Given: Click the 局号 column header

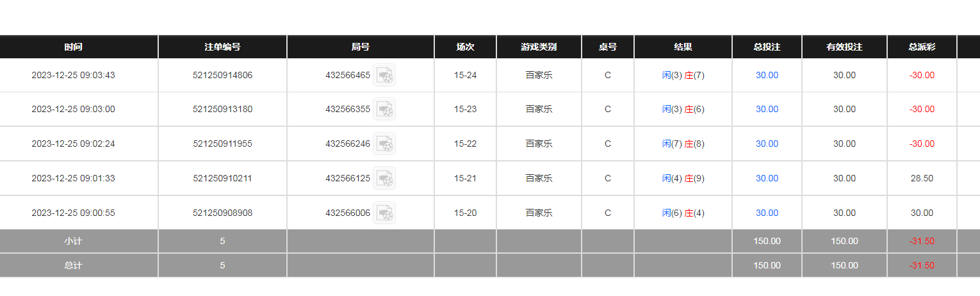Looking at the screenshot, I should pos(361,47).
